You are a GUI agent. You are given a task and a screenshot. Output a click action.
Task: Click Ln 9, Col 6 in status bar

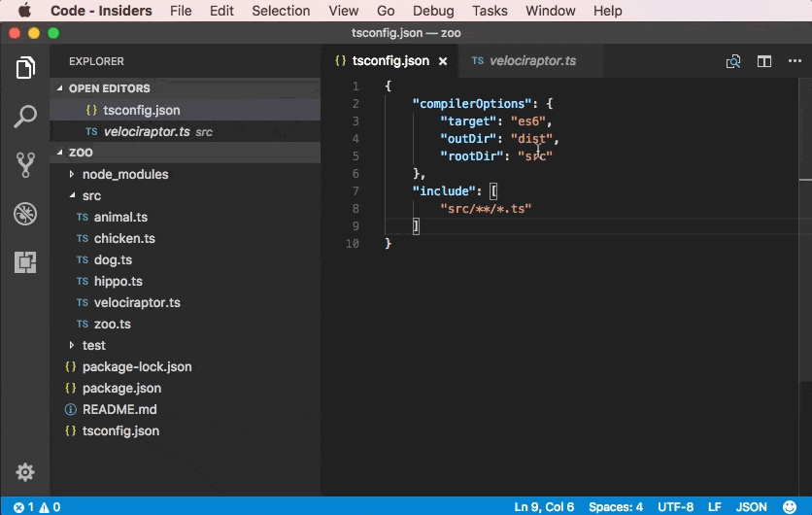(544, 506)
